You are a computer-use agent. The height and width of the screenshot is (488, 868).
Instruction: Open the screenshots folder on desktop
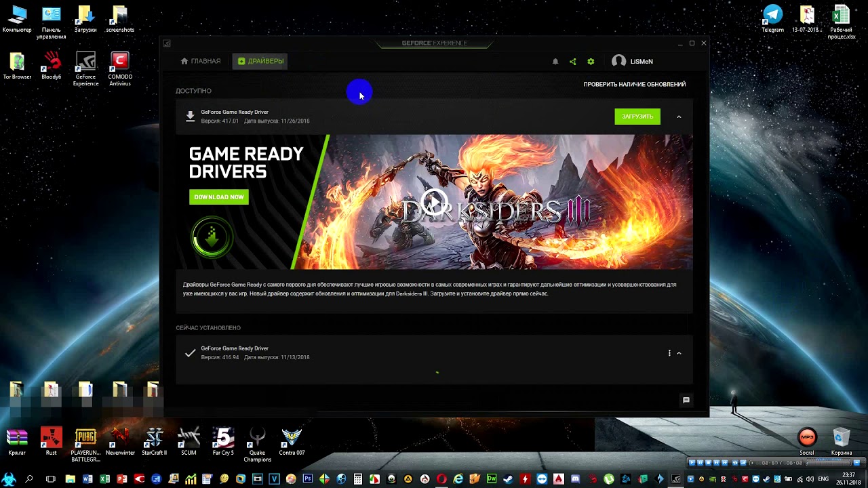coord(120,19)
